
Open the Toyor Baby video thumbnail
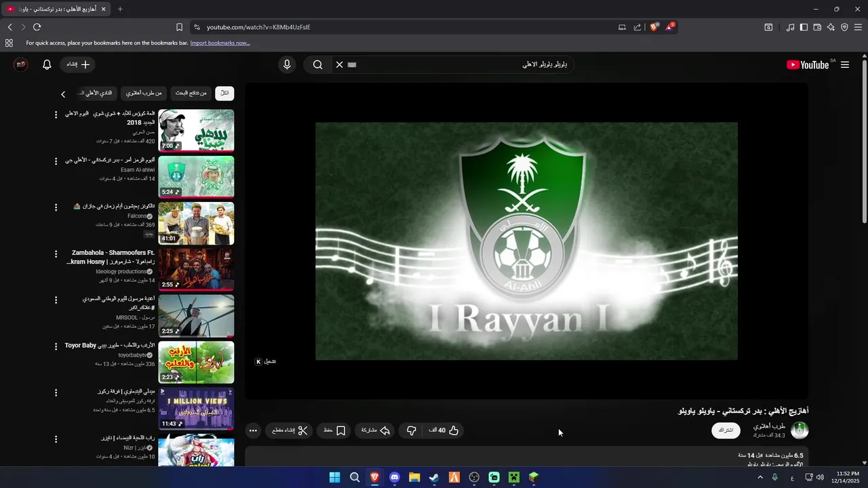(x=196, y=362)
